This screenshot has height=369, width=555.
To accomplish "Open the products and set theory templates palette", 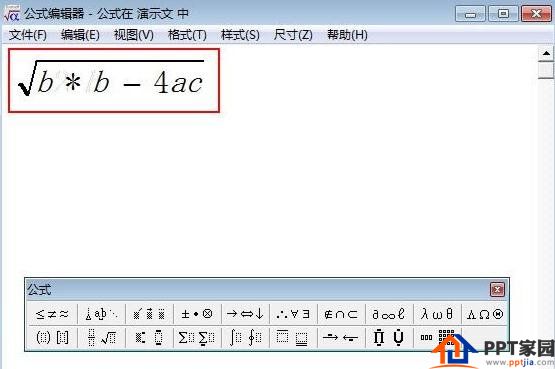I will (389, 337).
